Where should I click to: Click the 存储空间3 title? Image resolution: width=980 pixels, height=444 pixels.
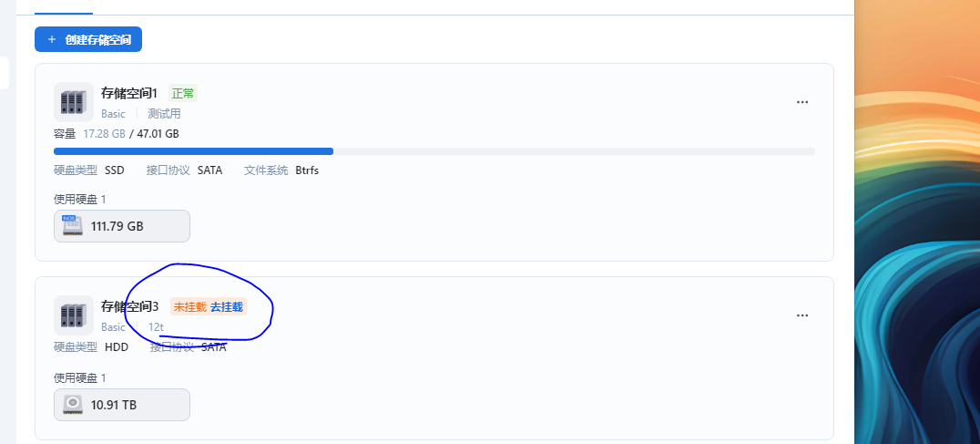click(130, 306)
